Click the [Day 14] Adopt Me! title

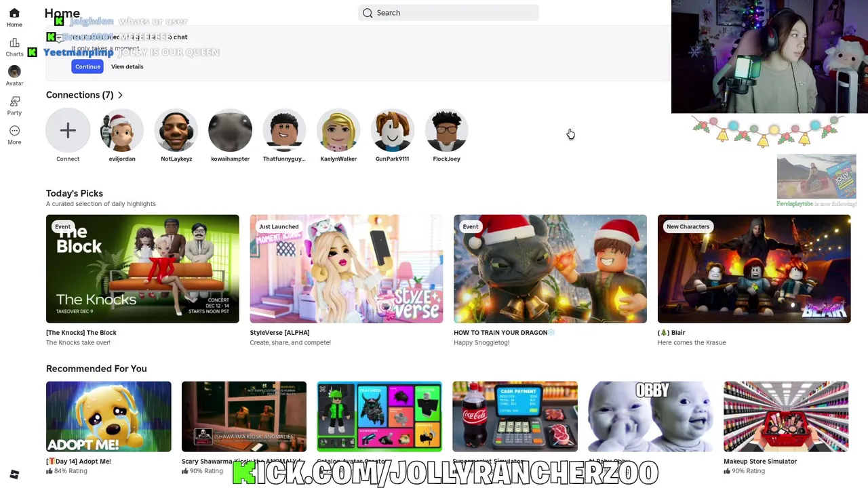click(x=79, y=461)
